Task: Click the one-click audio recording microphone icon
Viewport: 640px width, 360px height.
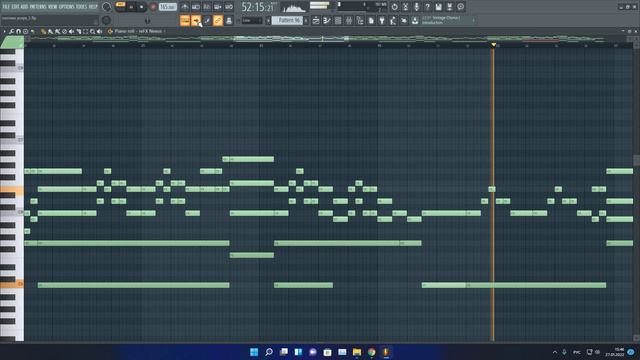Action: (416, 7)
